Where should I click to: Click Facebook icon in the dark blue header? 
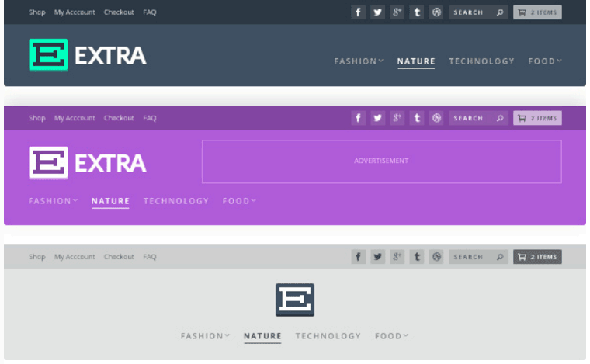(x=358, y=12)
